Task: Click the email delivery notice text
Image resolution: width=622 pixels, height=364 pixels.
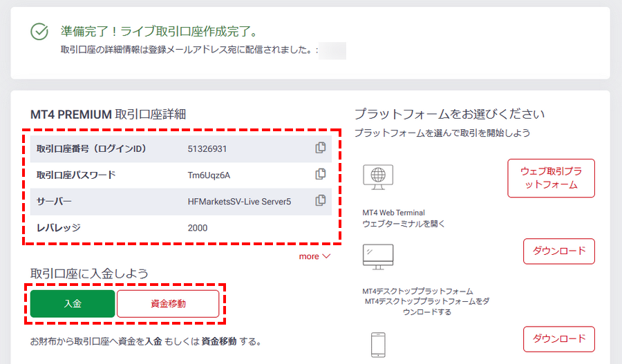Action: click(189, 50)
